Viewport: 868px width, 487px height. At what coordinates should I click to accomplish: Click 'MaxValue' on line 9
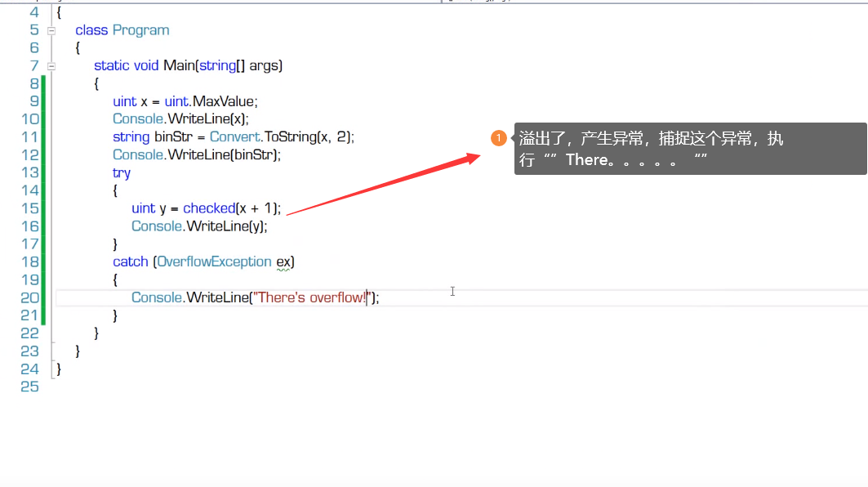[x=223, y=101]
